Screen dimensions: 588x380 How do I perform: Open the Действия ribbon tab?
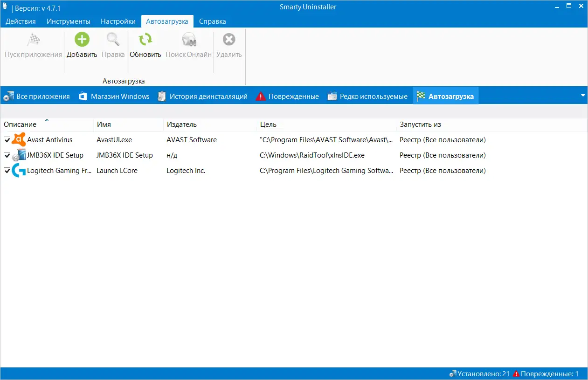21,21
